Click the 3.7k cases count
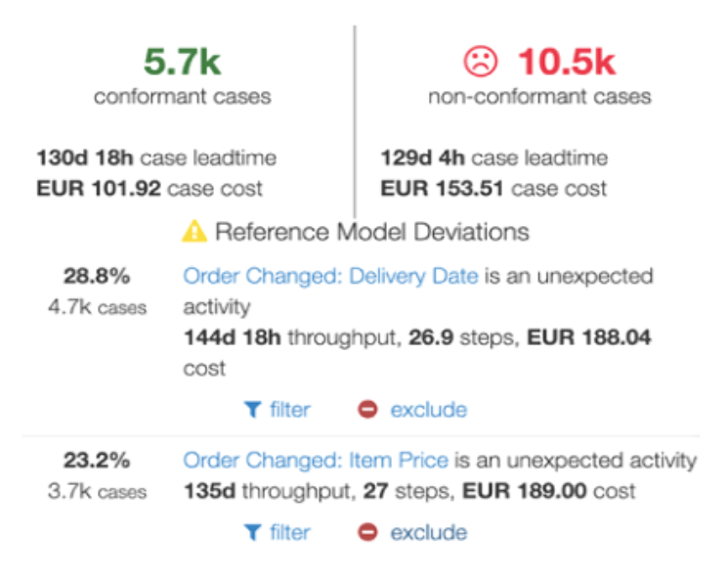Viewport: 728px width, 578px height. (x=97, y=491)
